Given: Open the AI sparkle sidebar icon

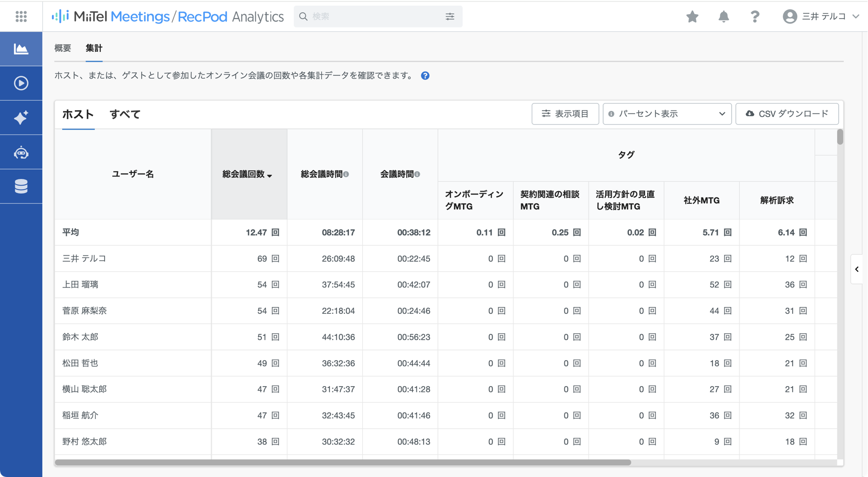Looking at the screenshot, I should tap(21, 118).
